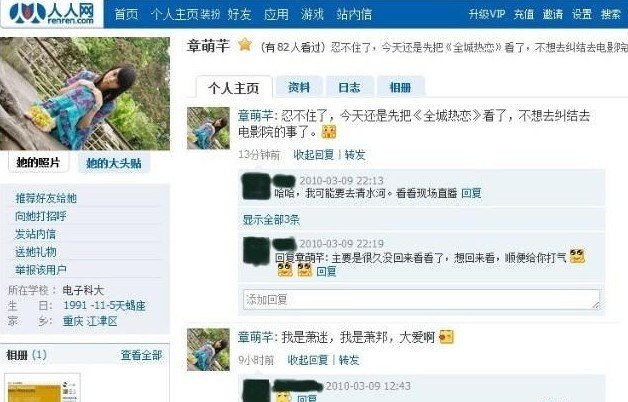Open 站内信 in top navigation

click(x=354, y=14)
